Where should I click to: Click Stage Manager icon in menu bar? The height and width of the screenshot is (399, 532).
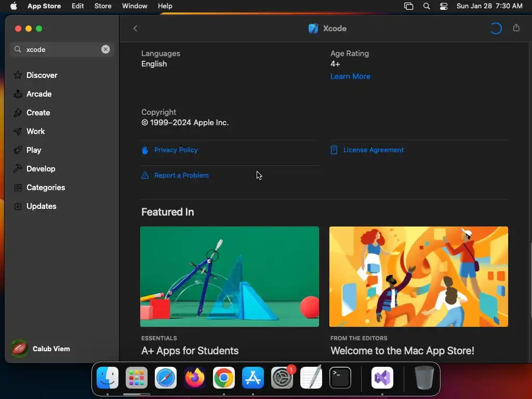(x=408, y=6)
